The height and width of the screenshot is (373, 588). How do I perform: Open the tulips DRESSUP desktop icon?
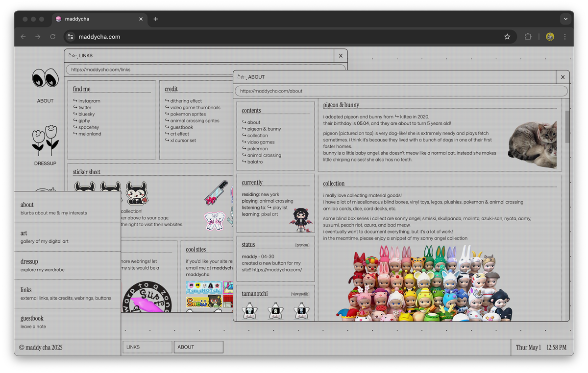click(x=45, y=140)
